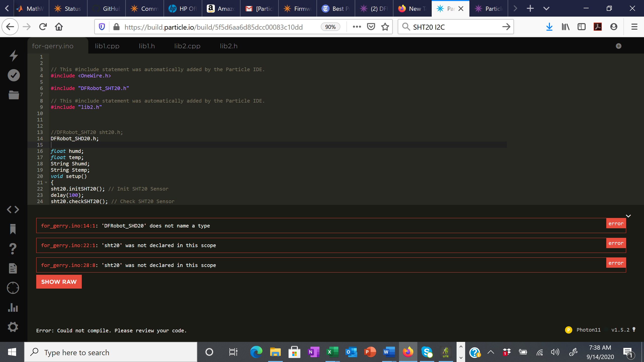Open the list all tabs dropdown
Image resolution: width=644 pixels, height=362 pixels.
(x=546, y=9)
